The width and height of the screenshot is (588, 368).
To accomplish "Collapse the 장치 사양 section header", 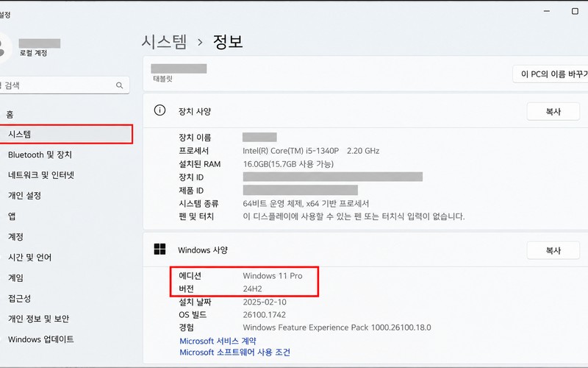I will click(x=365, y=111).
